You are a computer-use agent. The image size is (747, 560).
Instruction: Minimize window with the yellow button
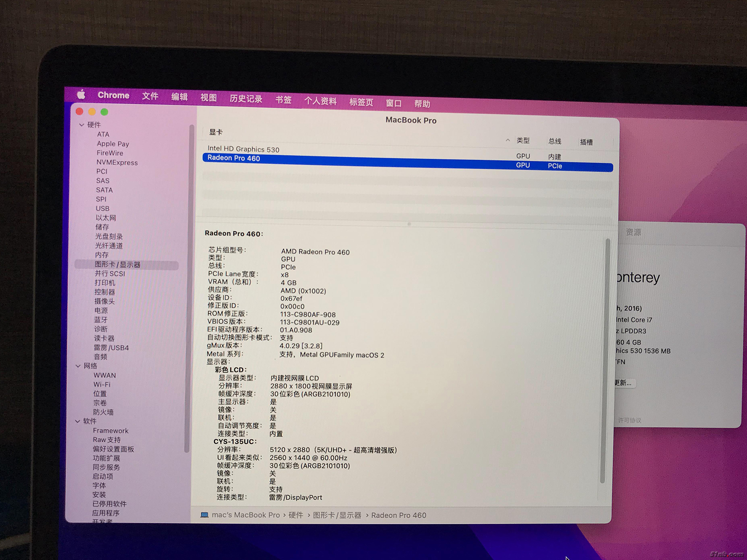click(92, 112)
